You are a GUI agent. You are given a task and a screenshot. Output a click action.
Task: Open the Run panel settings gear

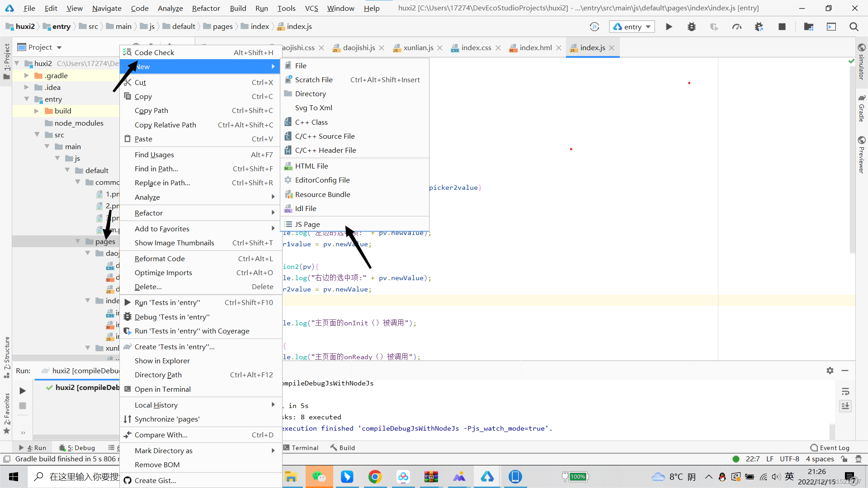tap(830, 371)
